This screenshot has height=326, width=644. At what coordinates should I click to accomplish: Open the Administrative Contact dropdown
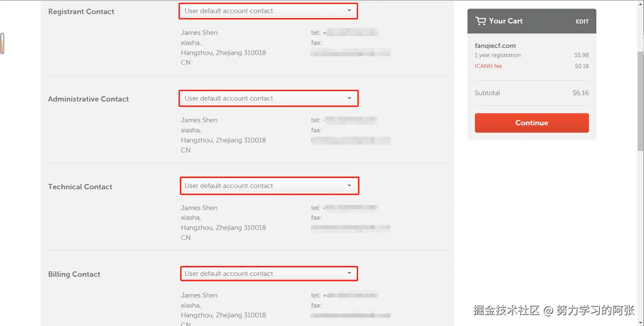[268, 98]
